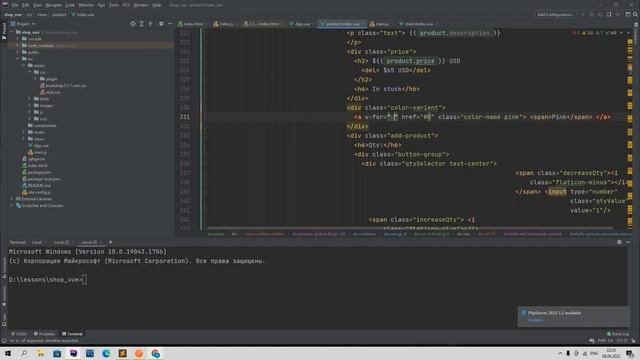Collapse the assets folder

(x=24, y=65)
